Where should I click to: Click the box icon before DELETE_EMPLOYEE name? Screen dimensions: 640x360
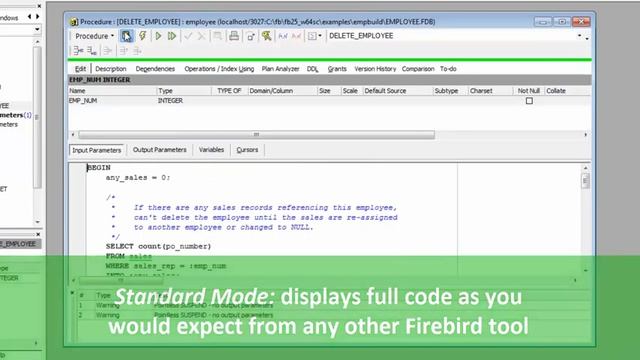click(312, 36)
